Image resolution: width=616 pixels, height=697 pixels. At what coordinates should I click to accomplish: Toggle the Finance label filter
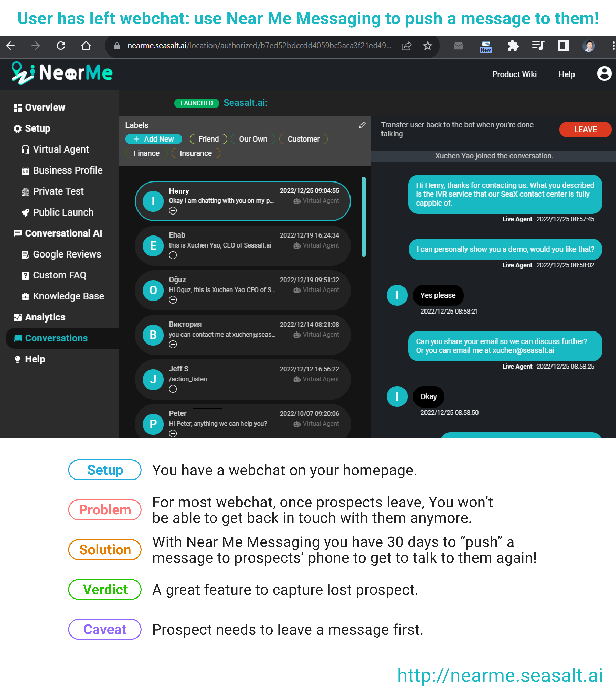[146, 153]
